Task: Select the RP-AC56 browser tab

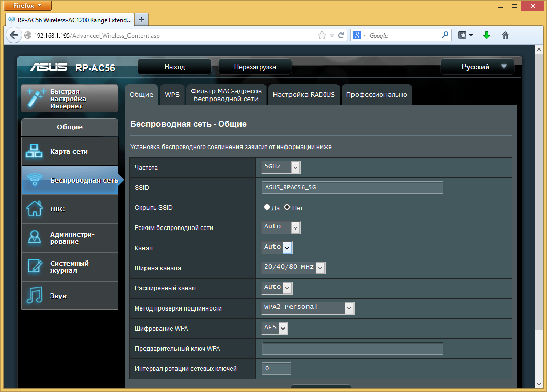Action: [70, 20]
